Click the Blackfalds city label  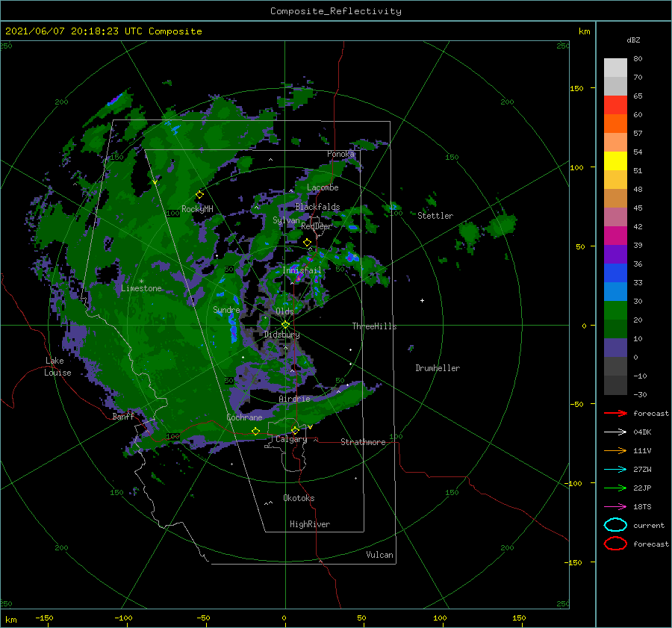pos(317,207)
